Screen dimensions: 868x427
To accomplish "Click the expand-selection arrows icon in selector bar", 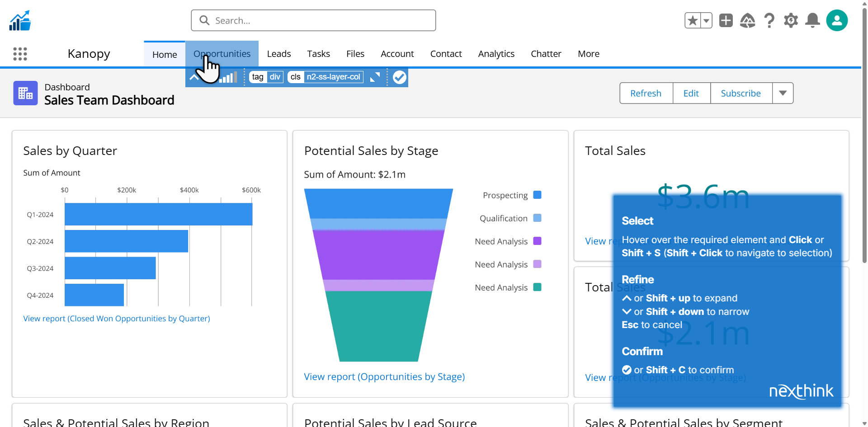I will pyautogui.click(x=375, y=77).
